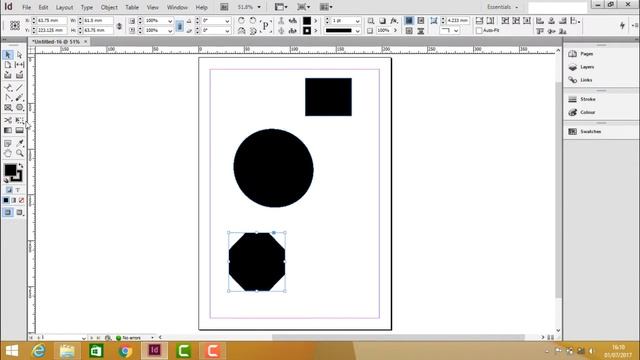Screen dimensions: 640x360
Task: Toggle constrain width and height proportions
Action: [x=119, y=26]
